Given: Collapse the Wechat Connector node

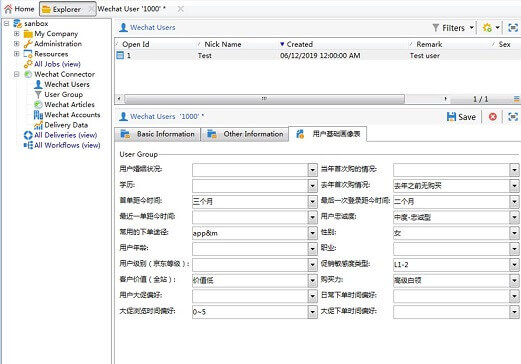Looking at the screenshot, I should point(16,74).
